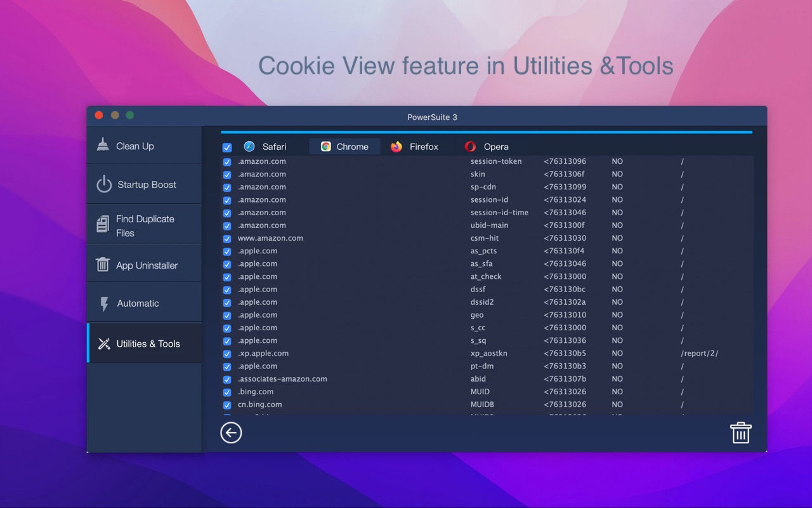Select the session-id-time cookie name
The image size is (812, 508).
click(x=499, y=213)
